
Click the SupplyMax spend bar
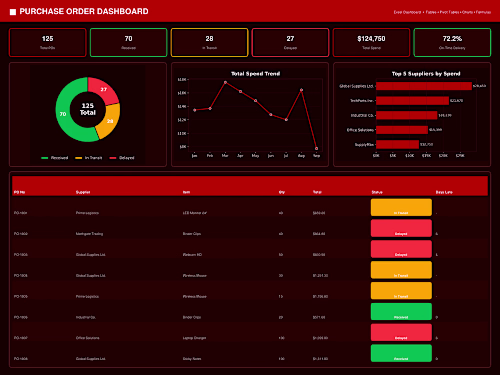point(397,144)
